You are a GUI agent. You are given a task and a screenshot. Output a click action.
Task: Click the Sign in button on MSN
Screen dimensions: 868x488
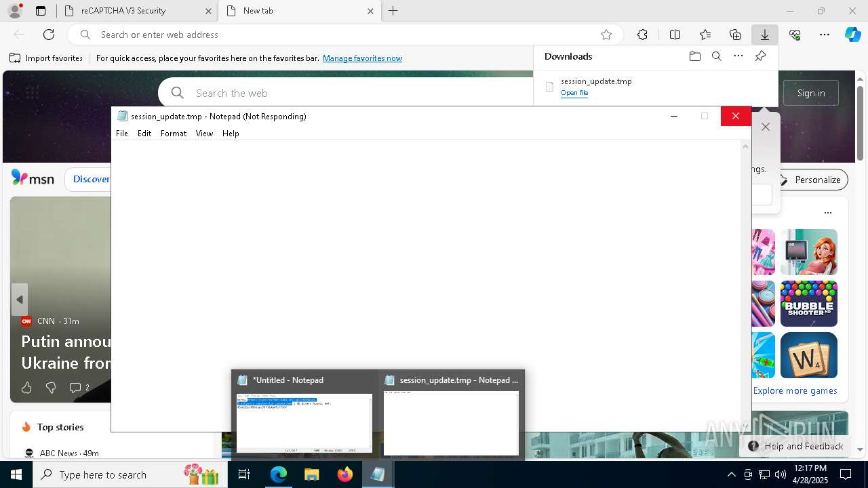click(x=811, y=93)
